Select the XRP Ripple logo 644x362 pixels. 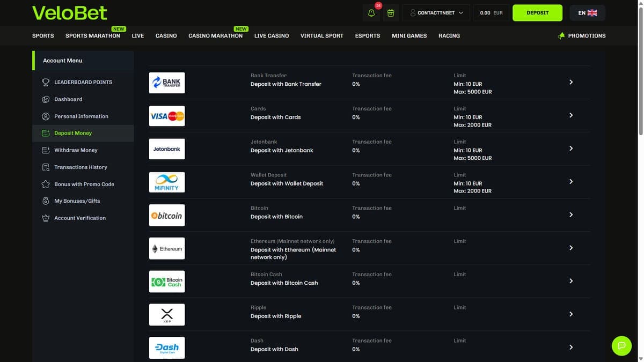(x=167, y=315)
